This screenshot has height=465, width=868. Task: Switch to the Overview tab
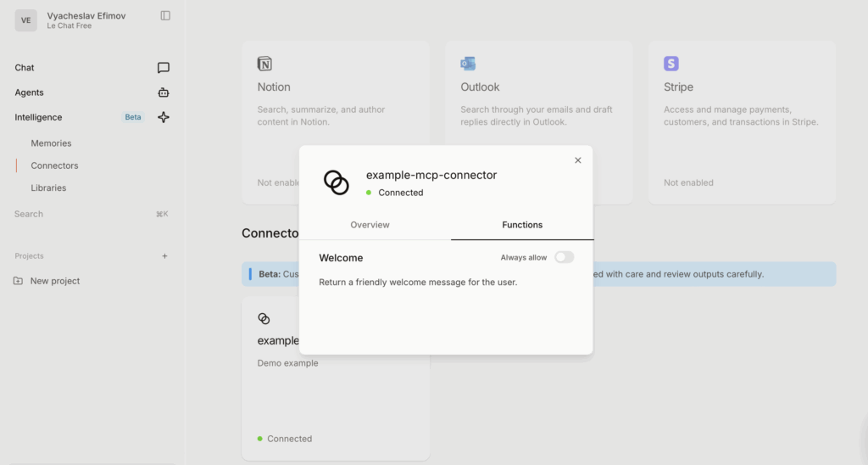click(x=370, y=225)
